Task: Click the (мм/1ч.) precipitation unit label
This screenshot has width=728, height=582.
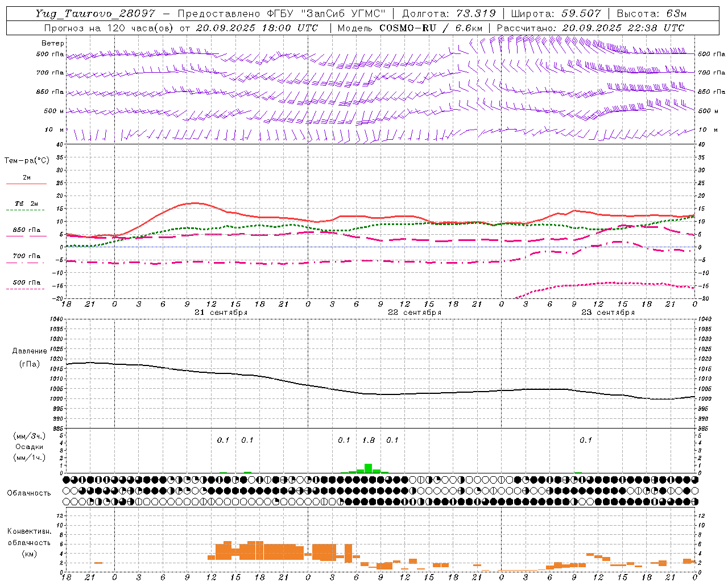Action: click(29, 458)
